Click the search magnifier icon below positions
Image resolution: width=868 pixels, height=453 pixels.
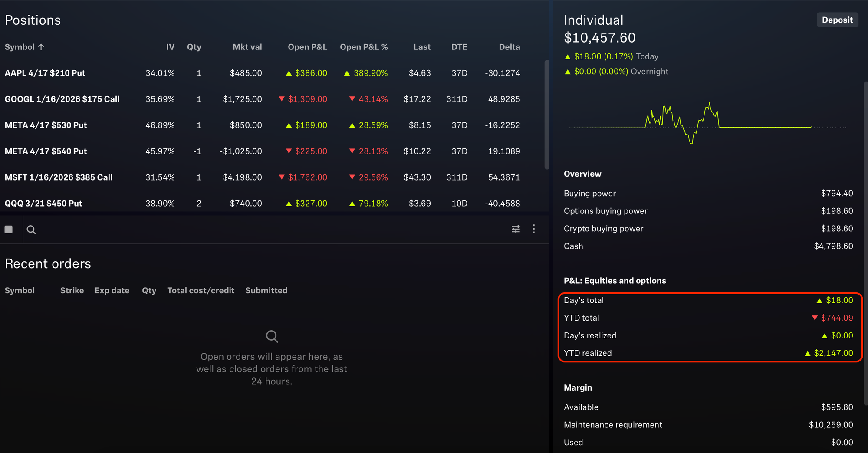click(31, 230)
